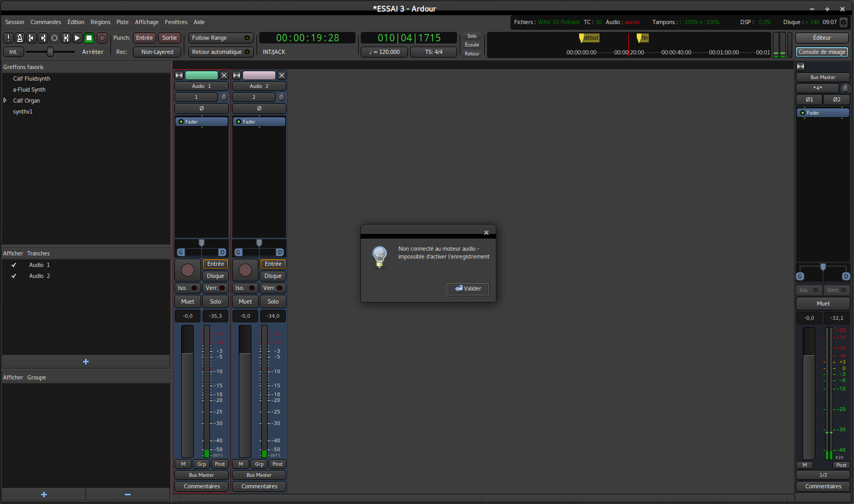Toggle Punch Entrée button
Viewport: 854px width, 504px height.
145,38
